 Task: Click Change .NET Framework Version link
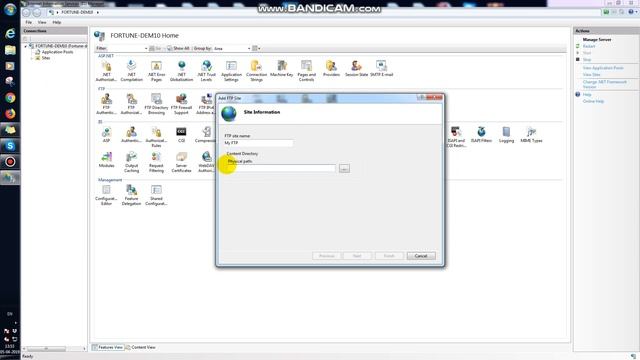coord(604,84)
